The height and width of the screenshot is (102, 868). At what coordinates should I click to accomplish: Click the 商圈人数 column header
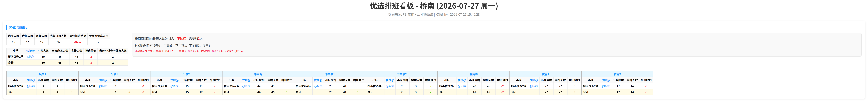pyautogui.click(x=14, y=36)
